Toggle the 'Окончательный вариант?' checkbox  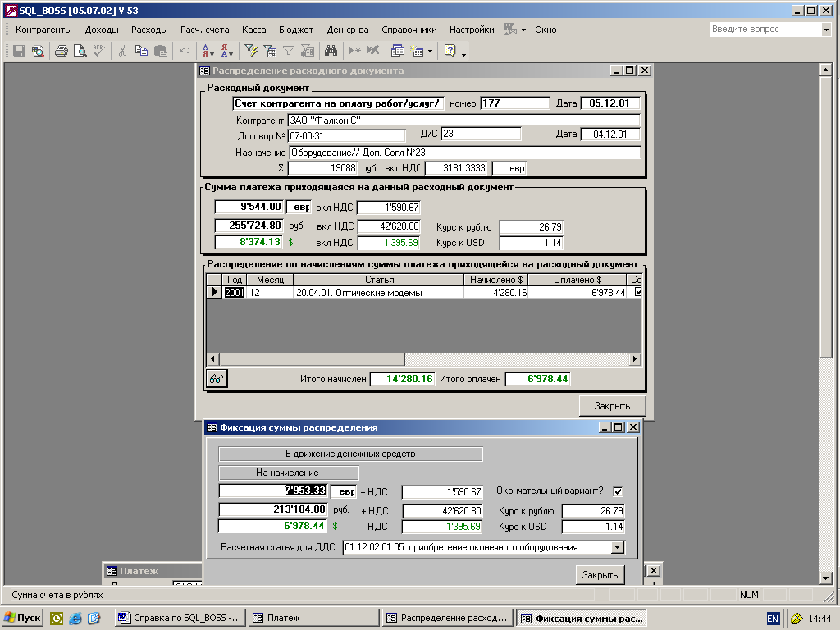[x=618, y=491]
